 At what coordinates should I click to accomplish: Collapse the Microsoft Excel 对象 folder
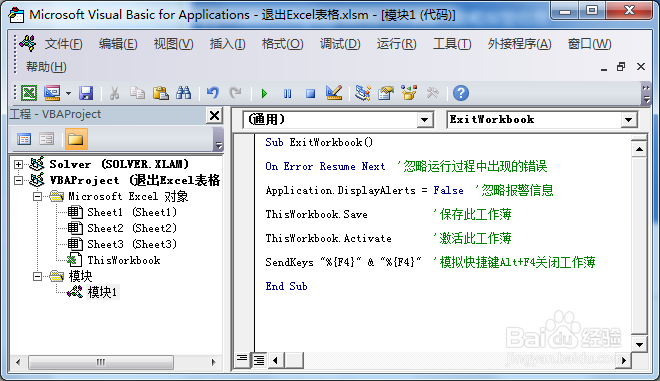(37, 196)
